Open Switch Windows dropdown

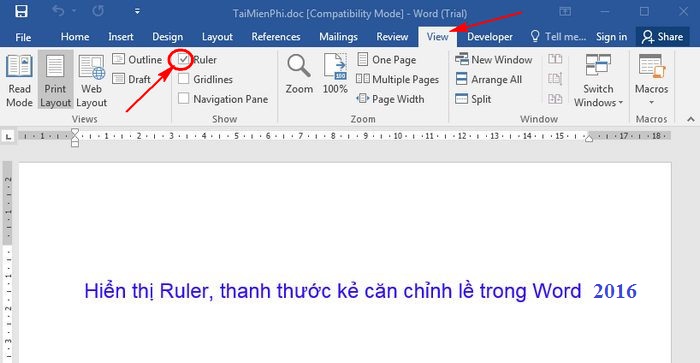[598, 81]
